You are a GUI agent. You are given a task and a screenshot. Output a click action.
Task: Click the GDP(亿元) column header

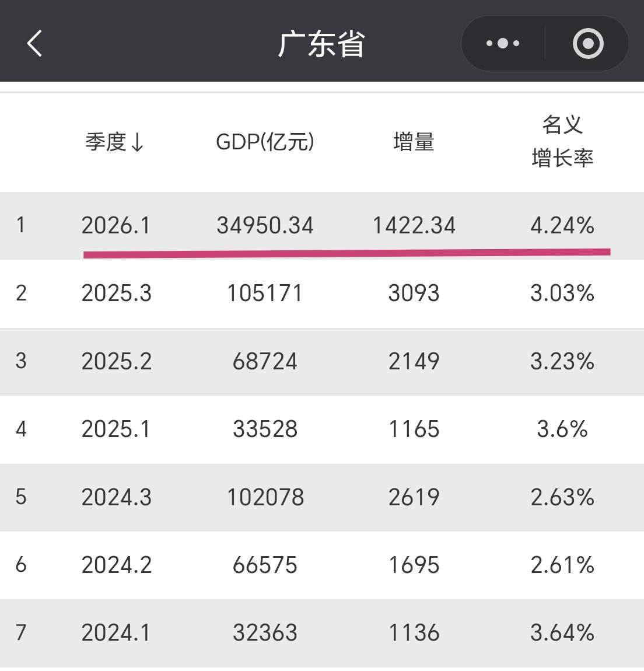tap(265, 142)
